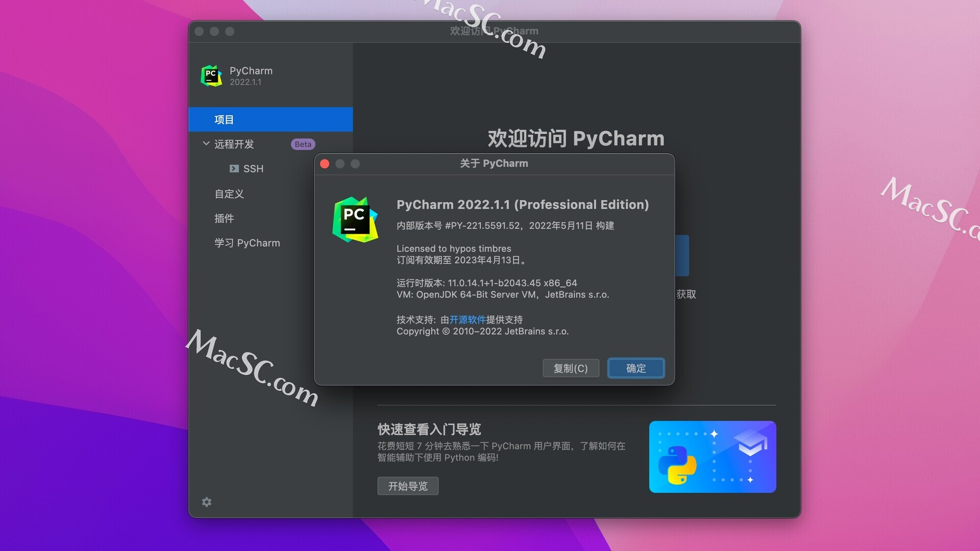Click the PyCharm 2022.1.1 Professional Edition title
This screenshot has height=551, width=980.
coord(523,205)
